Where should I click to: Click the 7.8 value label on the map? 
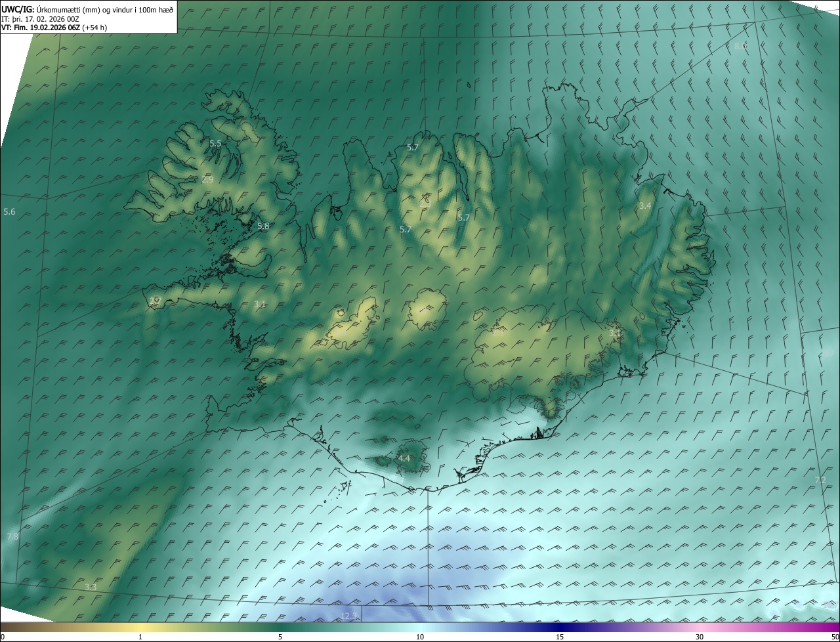12,536
